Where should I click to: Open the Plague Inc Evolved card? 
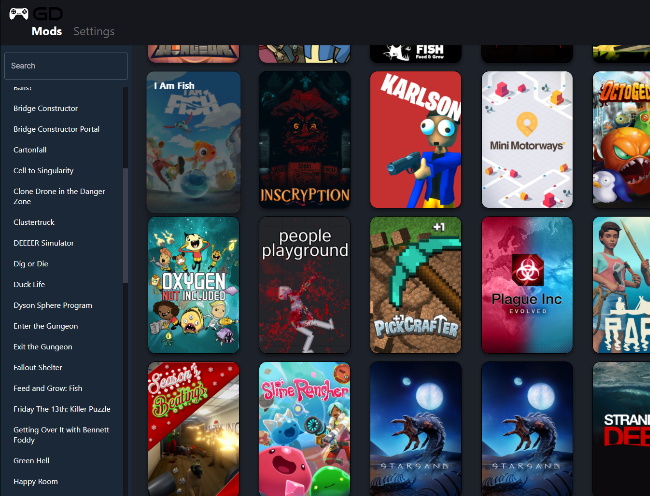[x=527, y=285]
